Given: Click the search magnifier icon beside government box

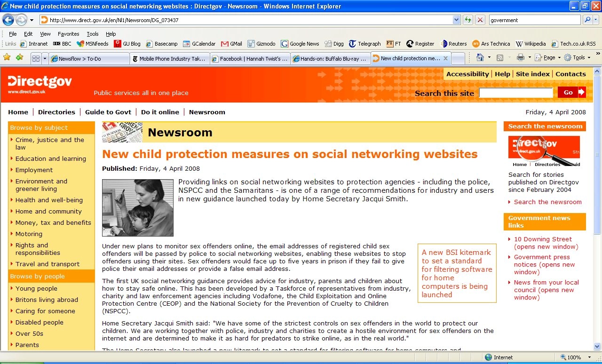Looking at the screenshot, I should point(587,20).
